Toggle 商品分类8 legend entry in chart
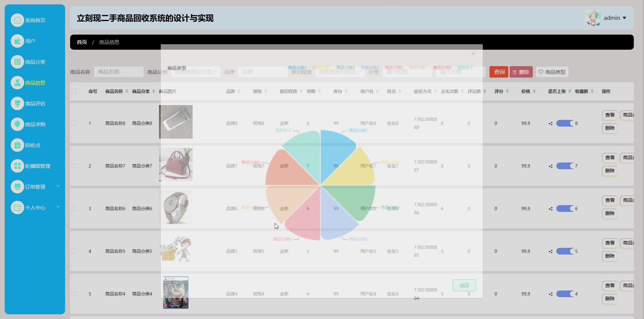 coord(441,67)
